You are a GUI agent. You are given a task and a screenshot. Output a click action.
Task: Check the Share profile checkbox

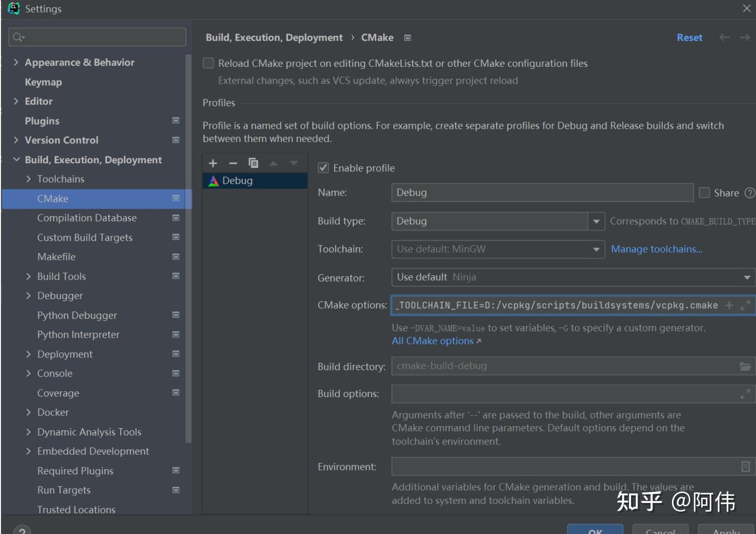click(x=705, y=193)
